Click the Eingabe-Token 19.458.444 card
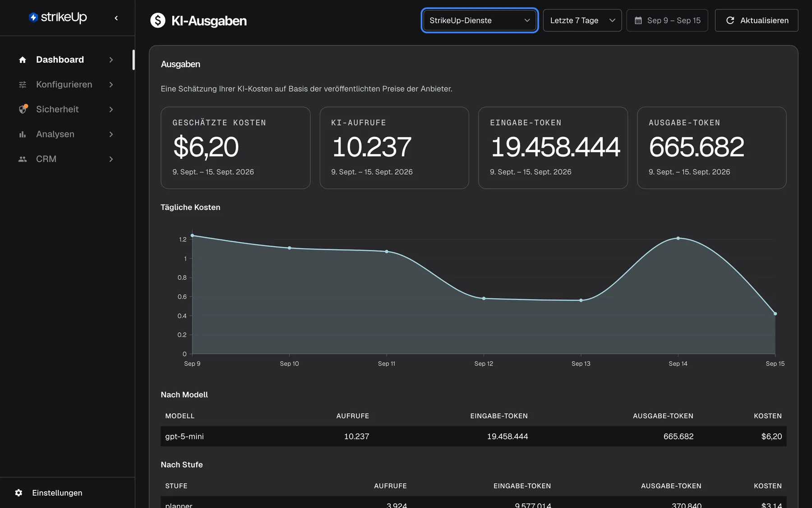 pos(553,148)
